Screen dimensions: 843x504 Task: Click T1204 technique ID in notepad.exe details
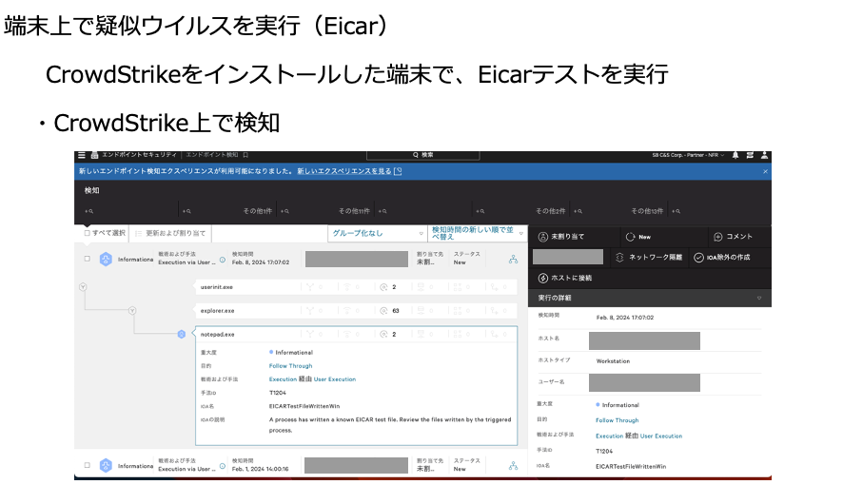[x=278, y=393]
